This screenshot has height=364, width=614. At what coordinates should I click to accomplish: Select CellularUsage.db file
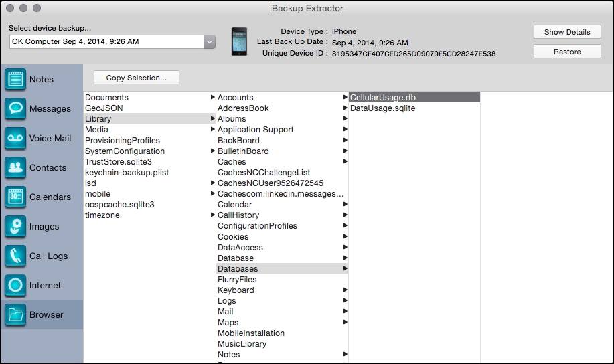click(x=414, y=97)
